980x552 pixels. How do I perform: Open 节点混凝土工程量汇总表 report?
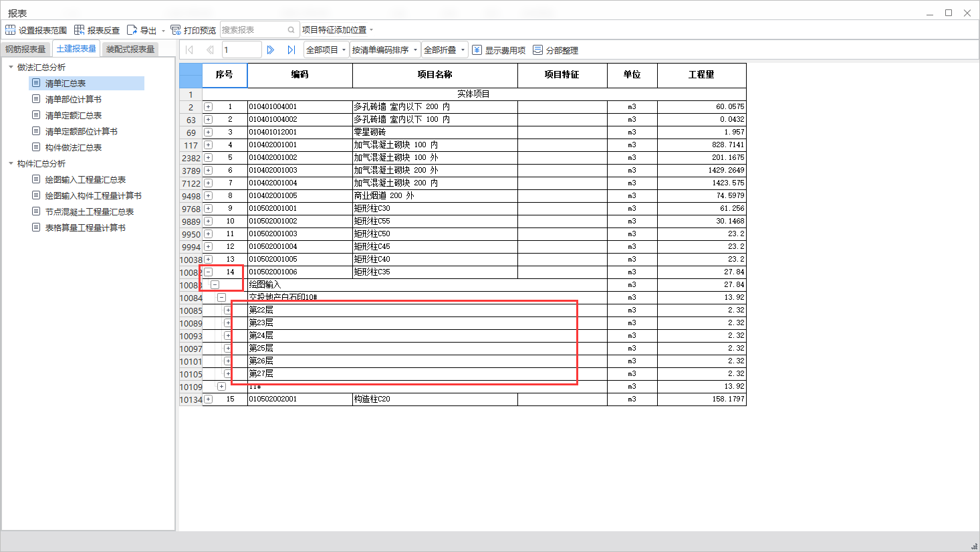pyautogui.click(x=89, y=211)
